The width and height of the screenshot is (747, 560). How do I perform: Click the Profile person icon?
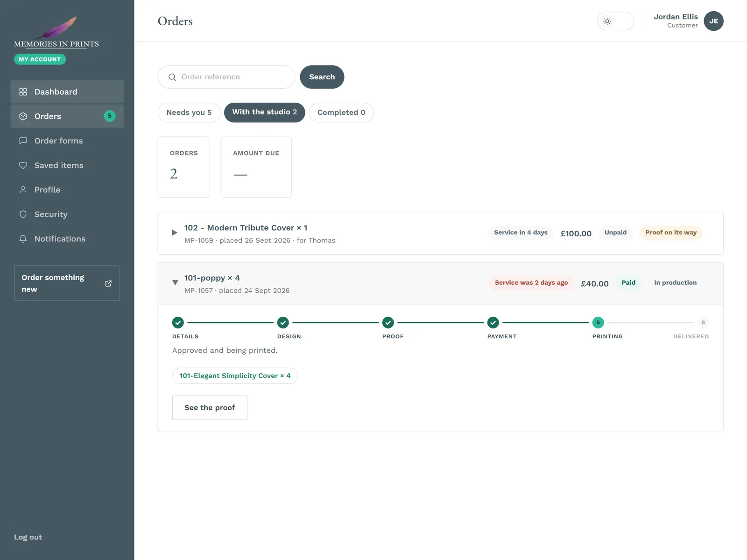(23, 190)
